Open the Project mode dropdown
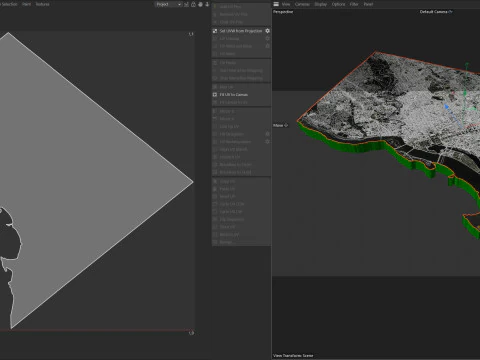Screen dimensions: 480x360 168,4
